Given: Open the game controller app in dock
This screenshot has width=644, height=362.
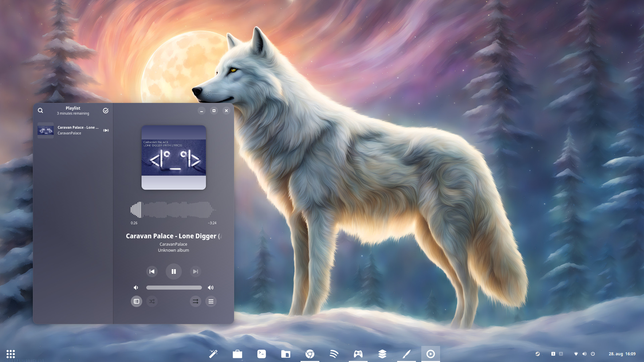Looking at the screenshot, I should [358, 354].
